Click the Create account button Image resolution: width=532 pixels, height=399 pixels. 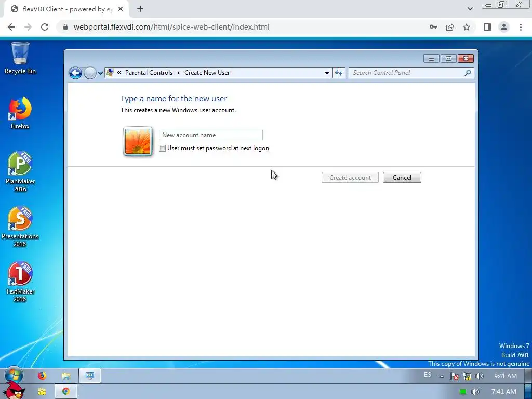(350, 178)
